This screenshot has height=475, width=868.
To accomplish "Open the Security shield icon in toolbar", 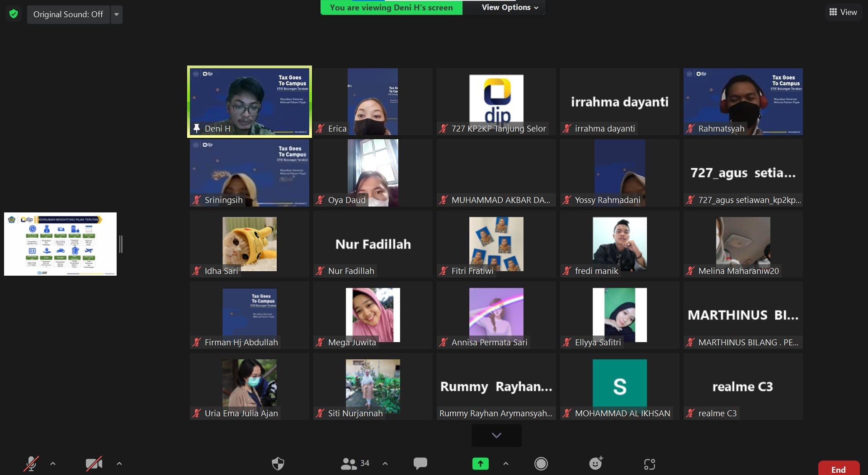I will [278, 463].
